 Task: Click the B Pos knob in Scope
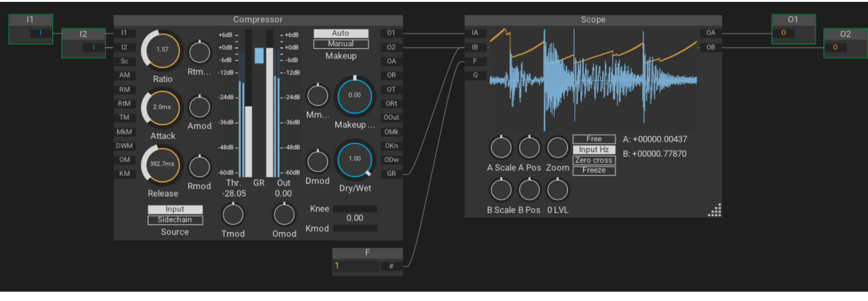[529, 190]
